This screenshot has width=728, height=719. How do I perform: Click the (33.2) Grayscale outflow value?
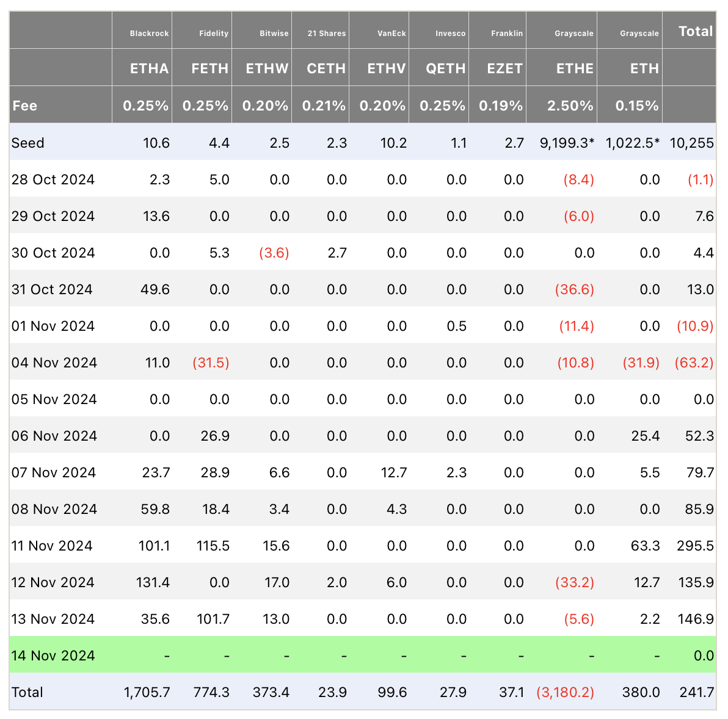point(575,583)
